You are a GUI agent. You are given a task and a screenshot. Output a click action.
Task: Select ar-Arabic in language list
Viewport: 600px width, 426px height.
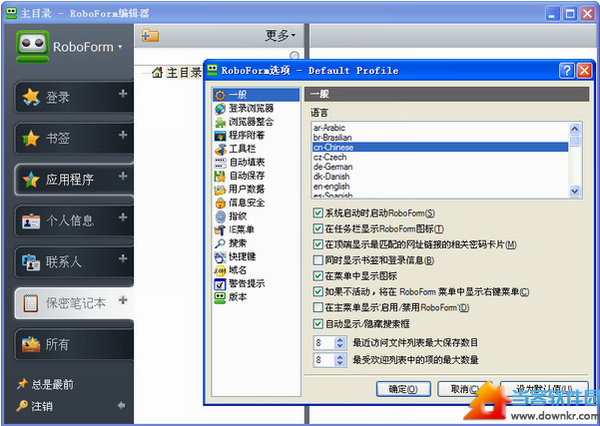click(440, 127)
